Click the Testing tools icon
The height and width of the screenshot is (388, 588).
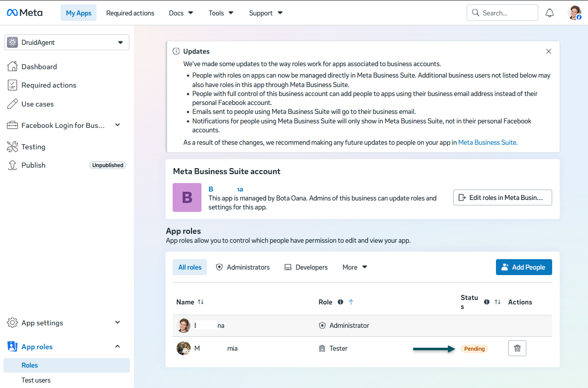12,147
